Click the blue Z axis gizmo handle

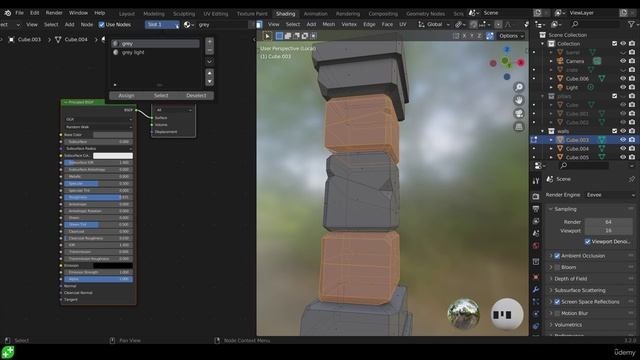tap(507, 49)
